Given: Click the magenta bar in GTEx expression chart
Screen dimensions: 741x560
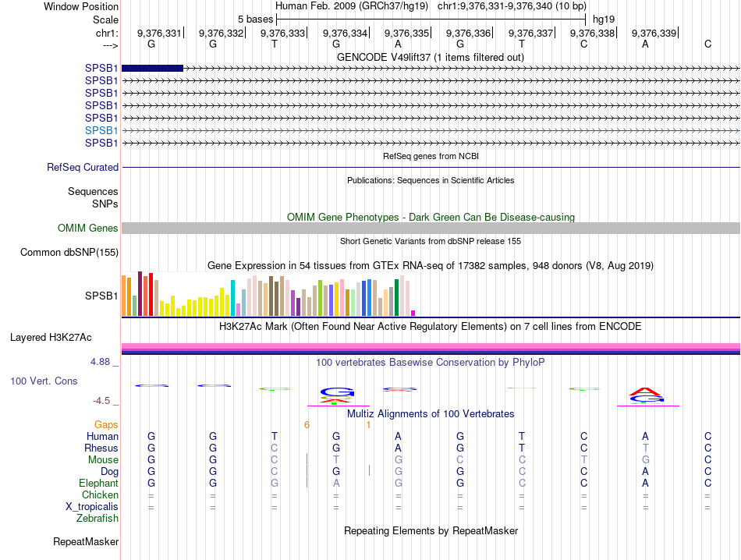Looking at the screenshot, I should [413, 313].
